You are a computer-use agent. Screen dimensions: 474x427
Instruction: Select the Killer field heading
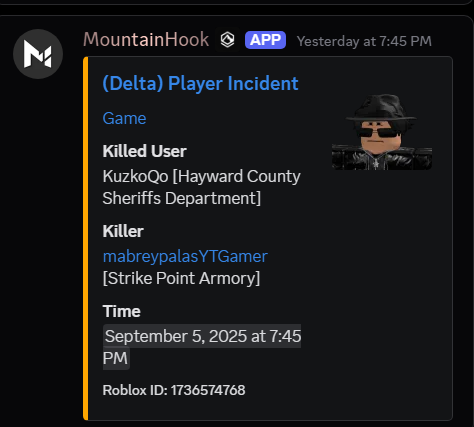tap(123, 231)
